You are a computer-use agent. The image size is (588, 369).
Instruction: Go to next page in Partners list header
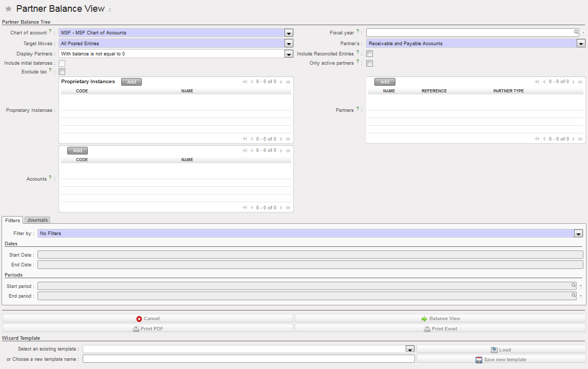point(574,82)
